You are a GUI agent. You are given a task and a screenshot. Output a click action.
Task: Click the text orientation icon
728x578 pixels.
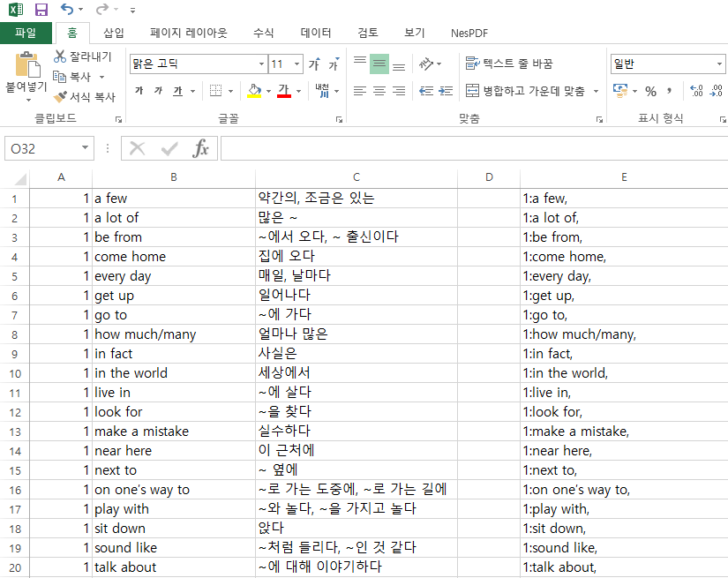point(425,64)
